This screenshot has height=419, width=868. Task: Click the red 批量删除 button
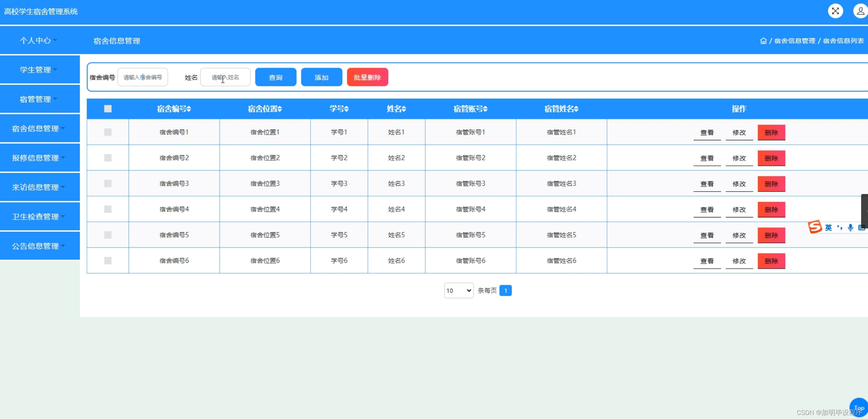click(x=367, y=77)
